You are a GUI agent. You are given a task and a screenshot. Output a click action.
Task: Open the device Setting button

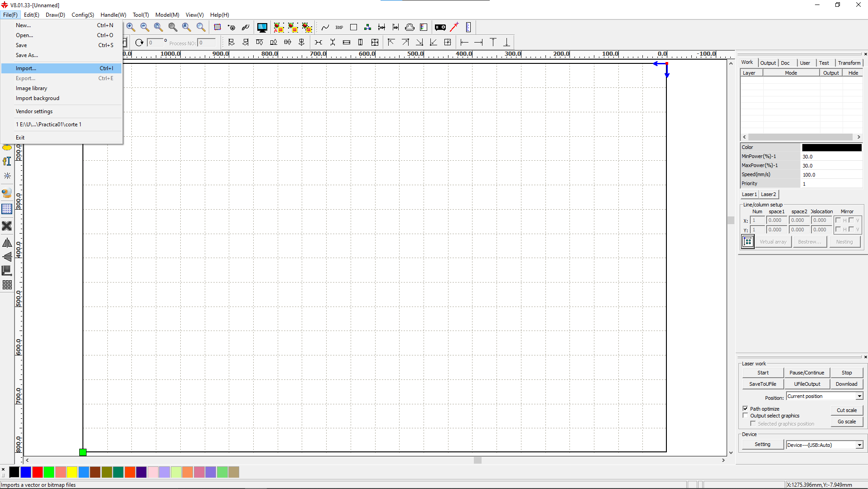point(762,445)
